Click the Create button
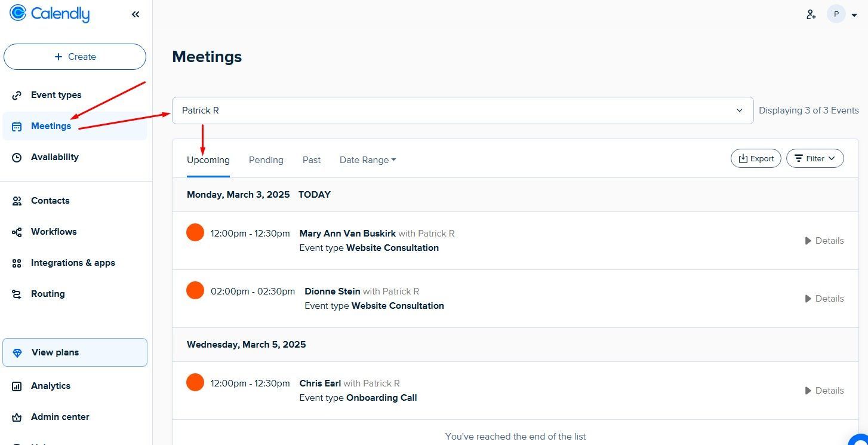The width and height of the screenshot is (868, 445). 75,57
